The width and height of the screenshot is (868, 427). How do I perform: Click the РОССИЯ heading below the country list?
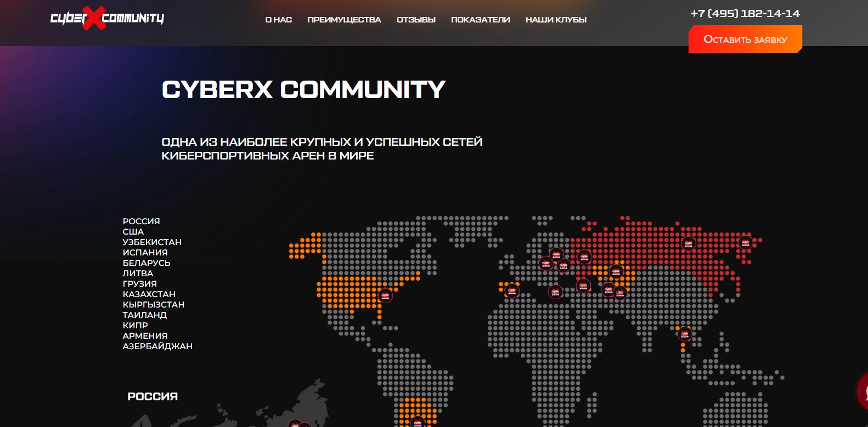click(153, 396)
